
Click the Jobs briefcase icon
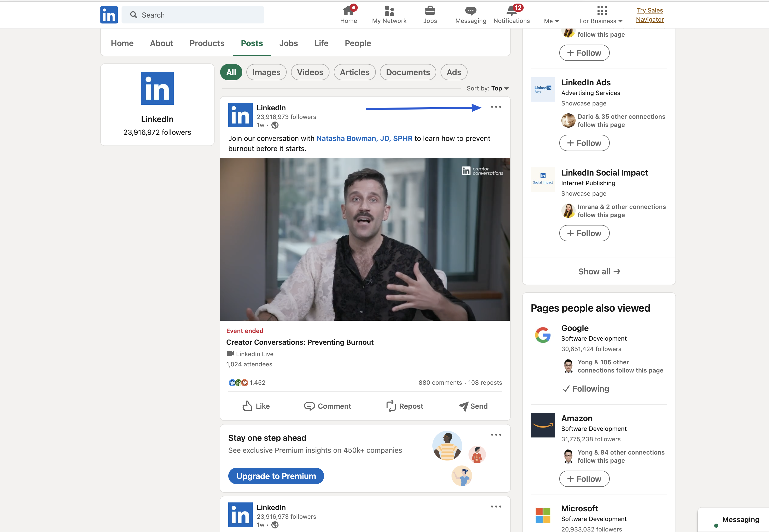click(430, 11)
